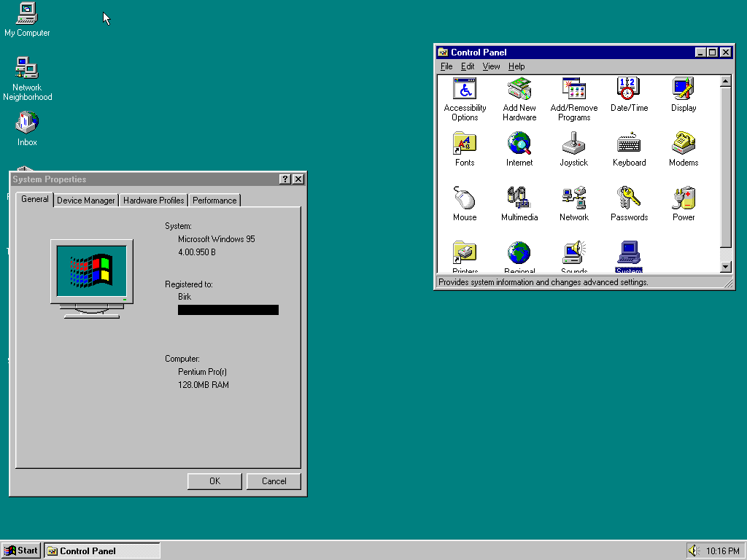Cancel the System Properties dialog
The width and height of the screenshot is (747, 560).
(x=274, y=481)
